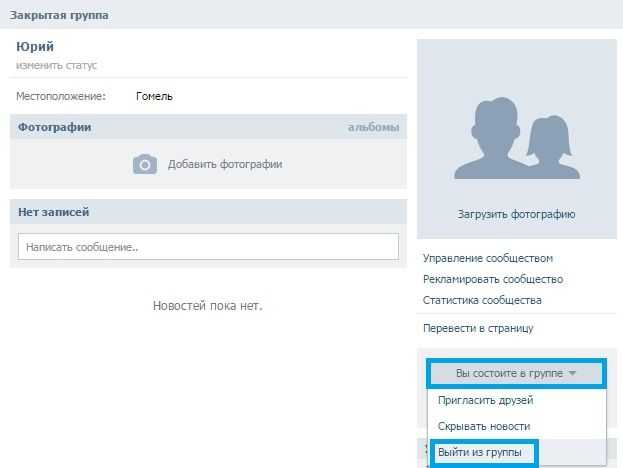
Task: Click the 'Нет записей' header
Action: (53, 212)
